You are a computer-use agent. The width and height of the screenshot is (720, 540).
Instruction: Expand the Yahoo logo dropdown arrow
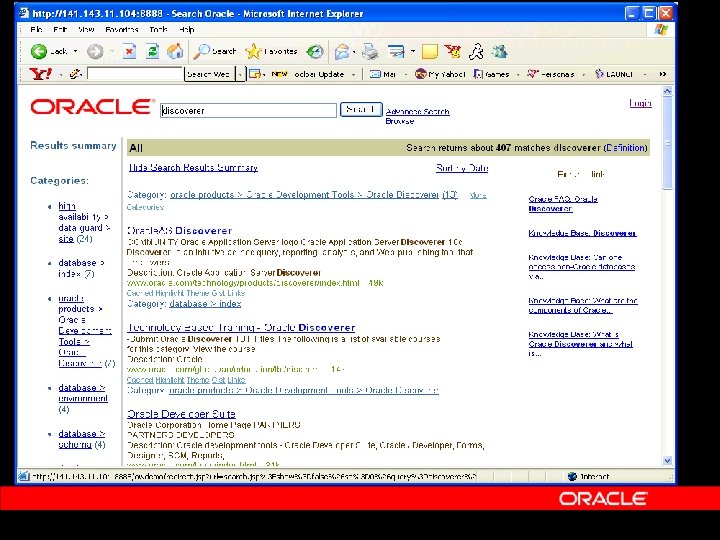click(60, 74)
